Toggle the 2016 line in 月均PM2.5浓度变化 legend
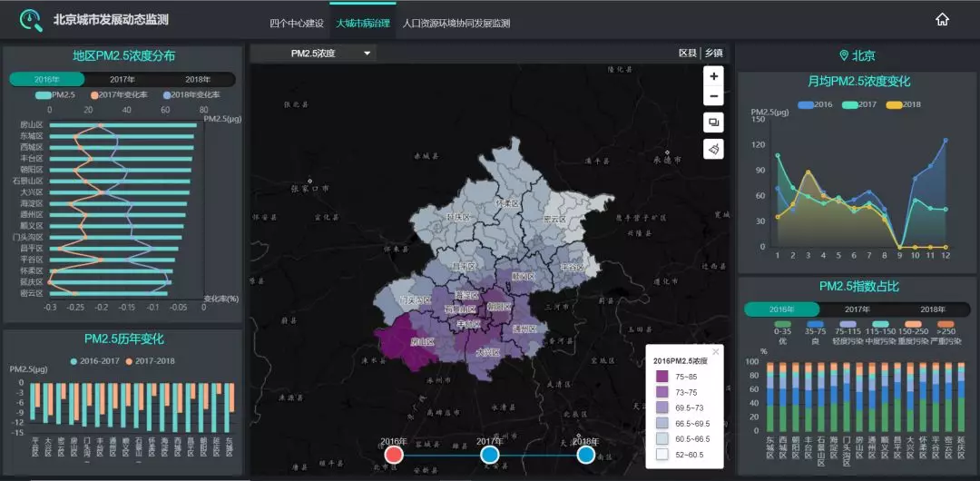The height and width of the screenshot is (481, 980). 814,104
